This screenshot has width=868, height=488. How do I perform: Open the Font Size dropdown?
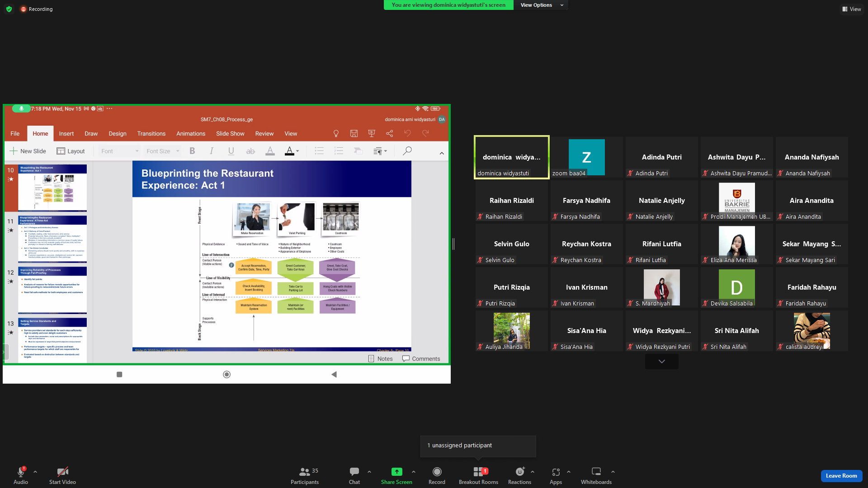(163, 151)
